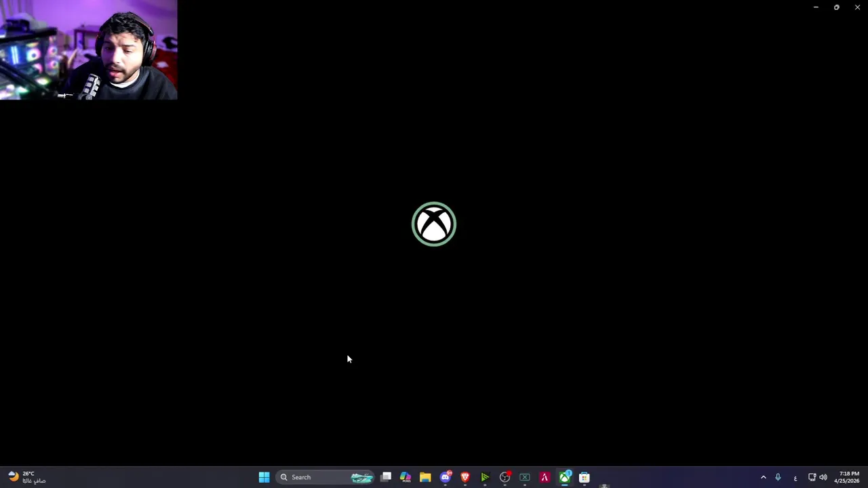The width and height of the screenshot is (868, 488).
Task: Select the Xbox app taskbar icon
Action: click(x=564, y=477)
